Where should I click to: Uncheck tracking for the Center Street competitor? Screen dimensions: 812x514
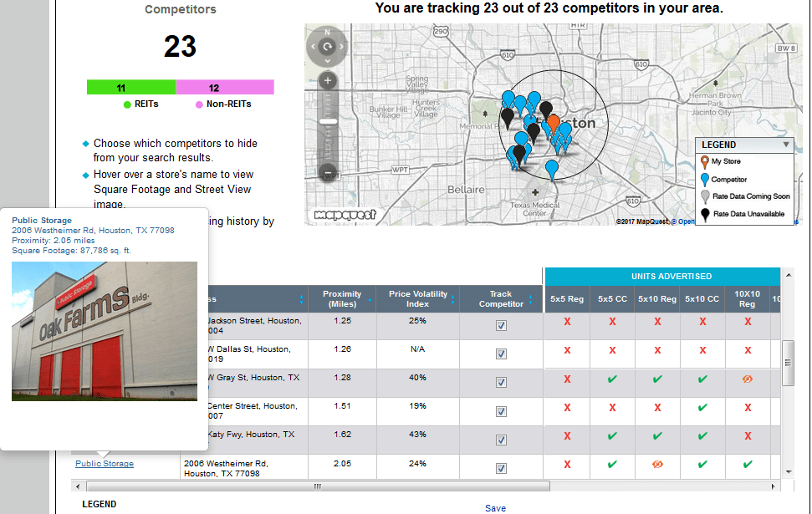tap(501, 411)
